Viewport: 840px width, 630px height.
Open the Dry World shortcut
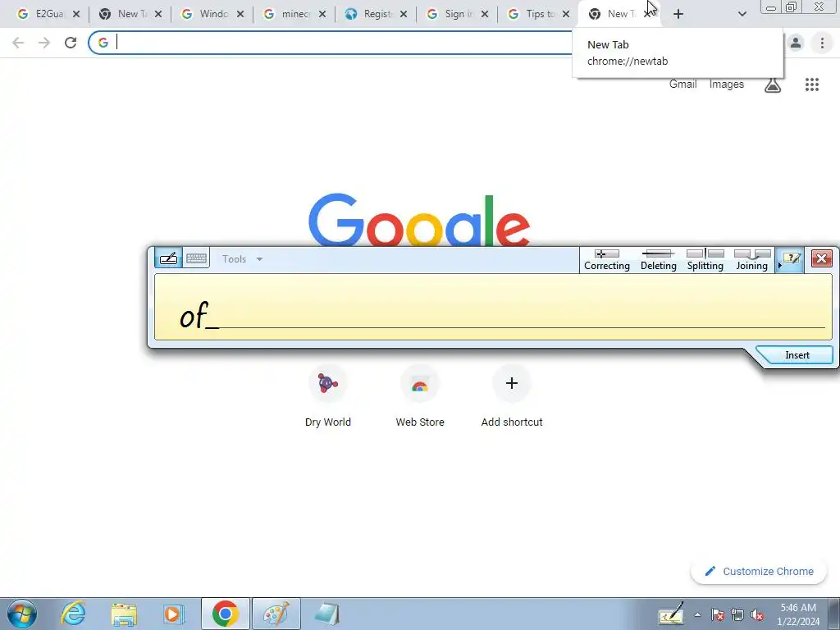pos(328,396)
